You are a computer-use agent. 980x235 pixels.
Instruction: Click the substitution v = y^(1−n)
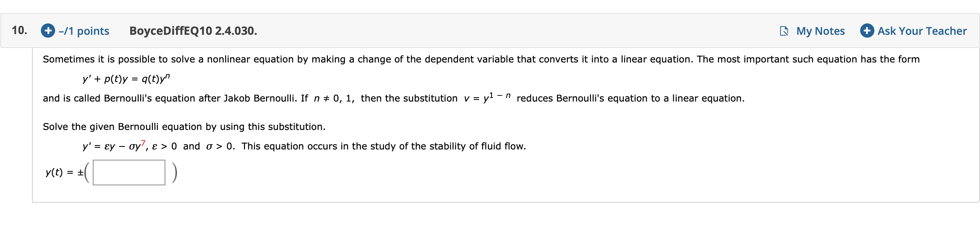487,97
